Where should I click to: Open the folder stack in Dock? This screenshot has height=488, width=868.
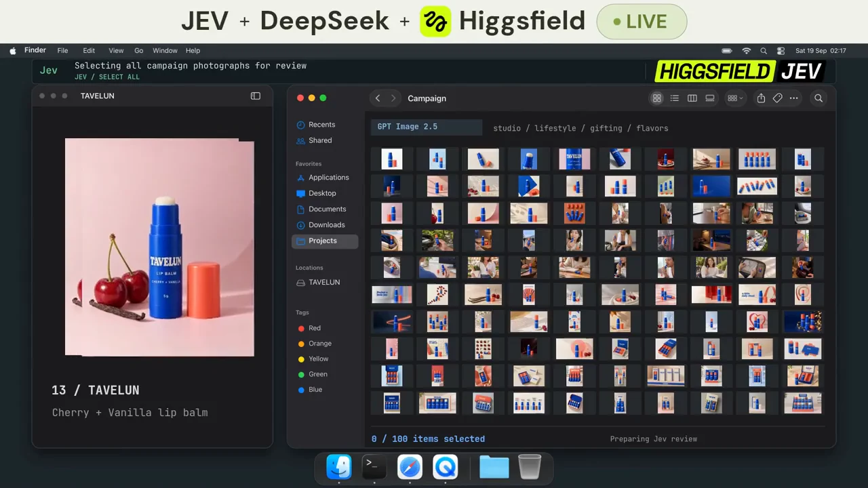pos(494,467)
